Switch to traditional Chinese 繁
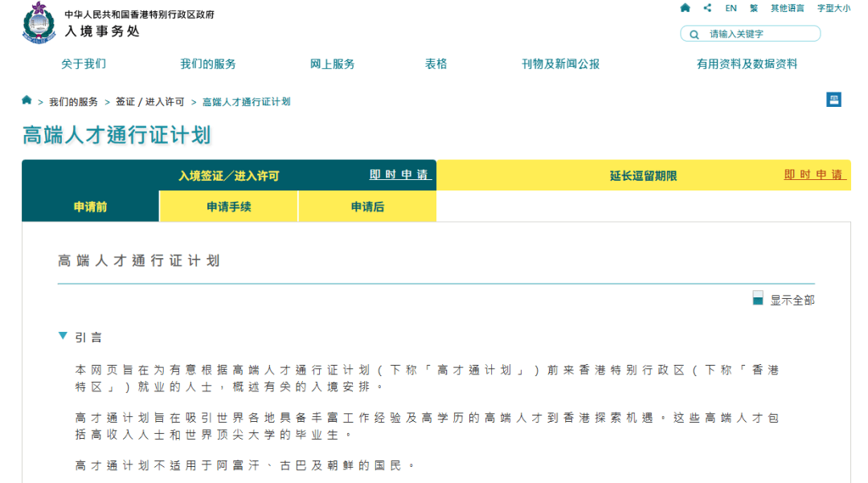The width and height of the screenshot is (868, 483). pos(754,8)
